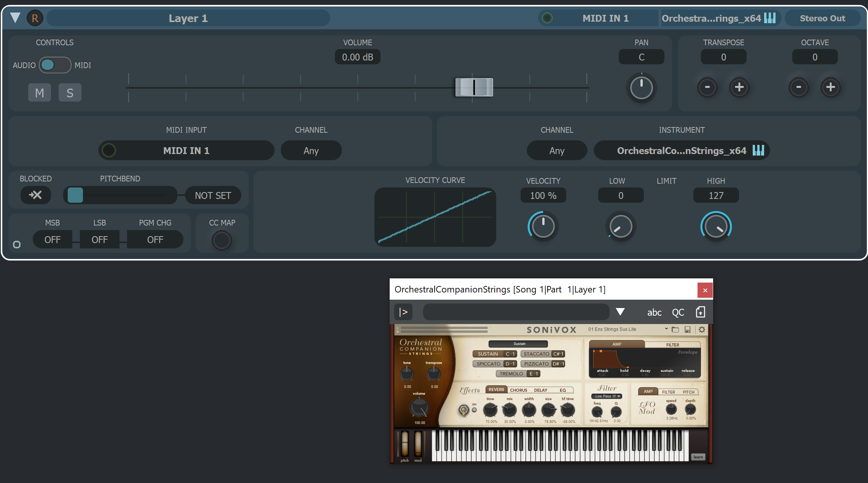Image resolution: width=868 pixels, height=483 pixels.
Task: Select the STACCATO articulation button
Action: pos(536,354)
